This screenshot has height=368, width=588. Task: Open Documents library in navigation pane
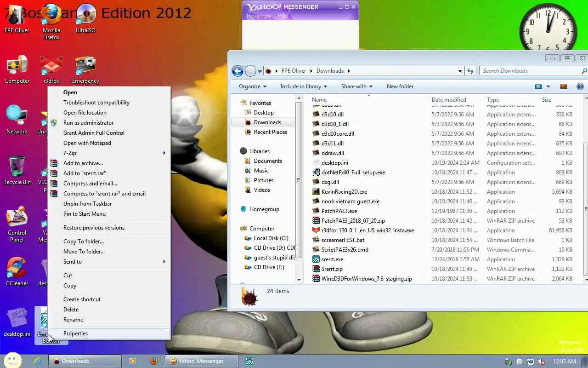pos(268,161)
